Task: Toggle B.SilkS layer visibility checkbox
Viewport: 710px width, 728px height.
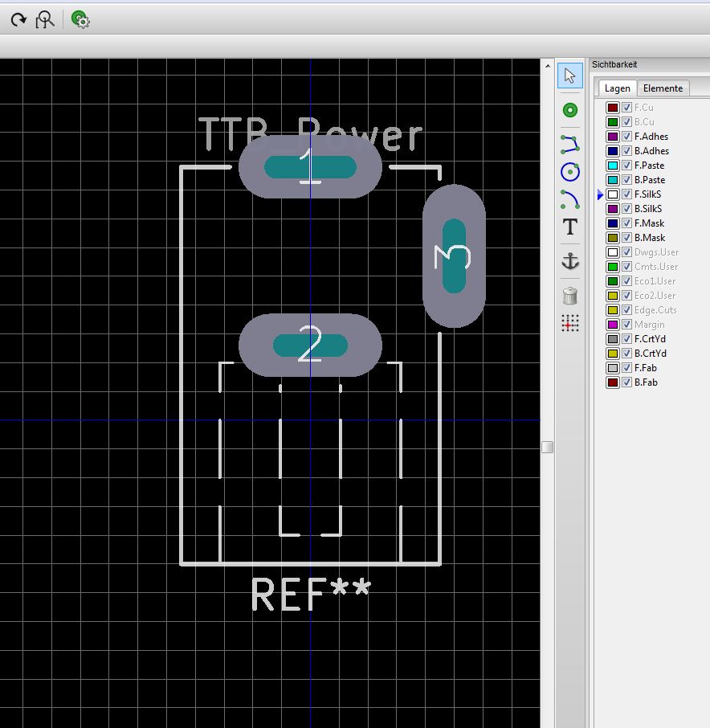Action: pyautogui.click(x=626, y=208)
